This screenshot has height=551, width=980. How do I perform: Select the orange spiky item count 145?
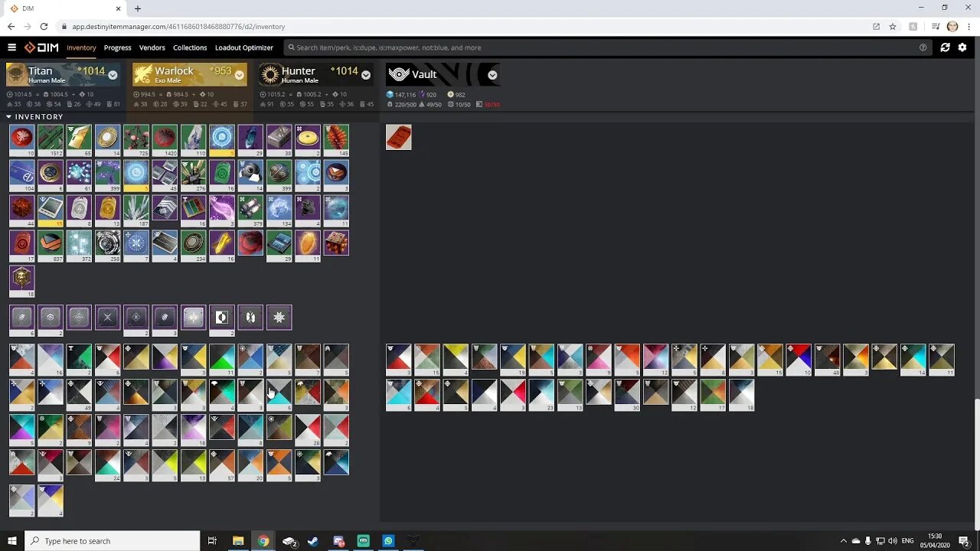(x=336, y=140)
